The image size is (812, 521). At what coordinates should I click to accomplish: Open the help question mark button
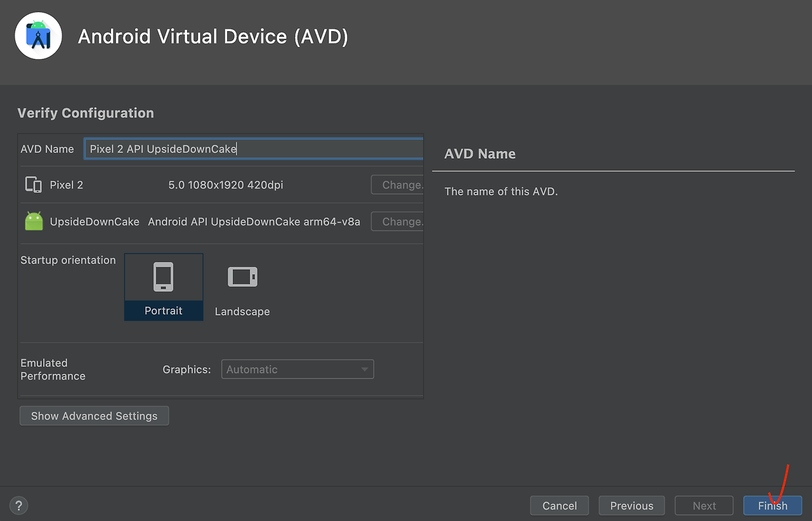coord(19,505)
